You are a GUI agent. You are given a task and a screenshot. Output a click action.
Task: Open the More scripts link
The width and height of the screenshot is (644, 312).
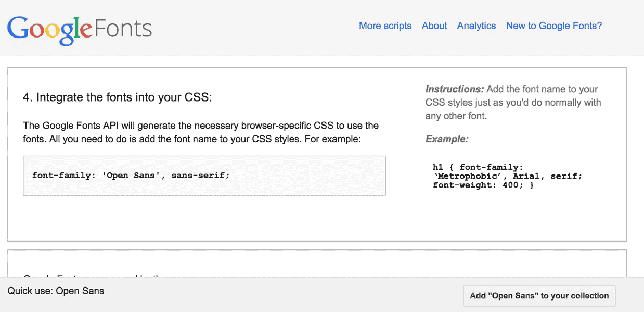[385, 26]
